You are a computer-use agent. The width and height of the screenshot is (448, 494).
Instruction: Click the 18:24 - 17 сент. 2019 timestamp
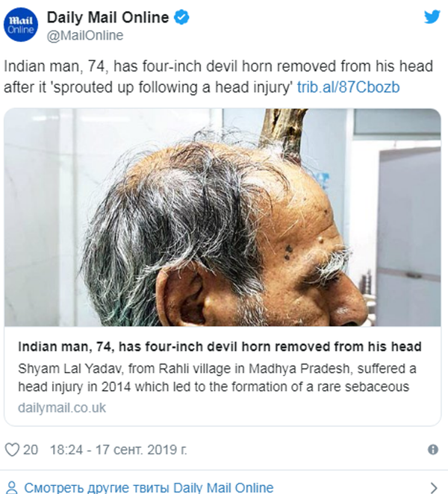pyautogui.click(x=119, y=449)
